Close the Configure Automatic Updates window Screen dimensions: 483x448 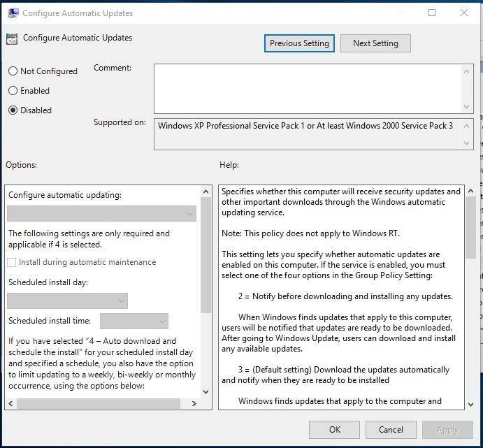[x=464, y=13]
